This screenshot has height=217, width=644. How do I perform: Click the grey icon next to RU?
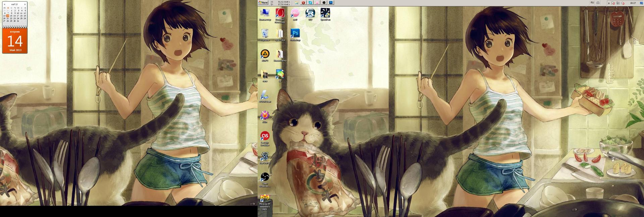pos(598,3)
